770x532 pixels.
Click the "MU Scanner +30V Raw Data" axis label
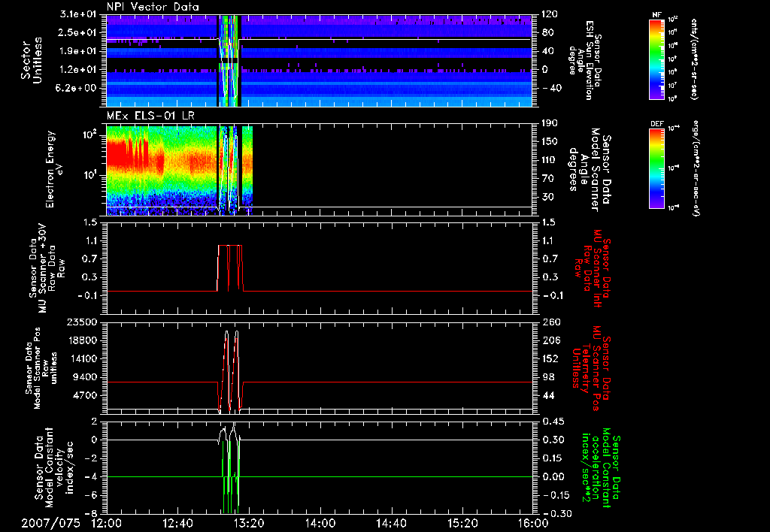point(47,268)
